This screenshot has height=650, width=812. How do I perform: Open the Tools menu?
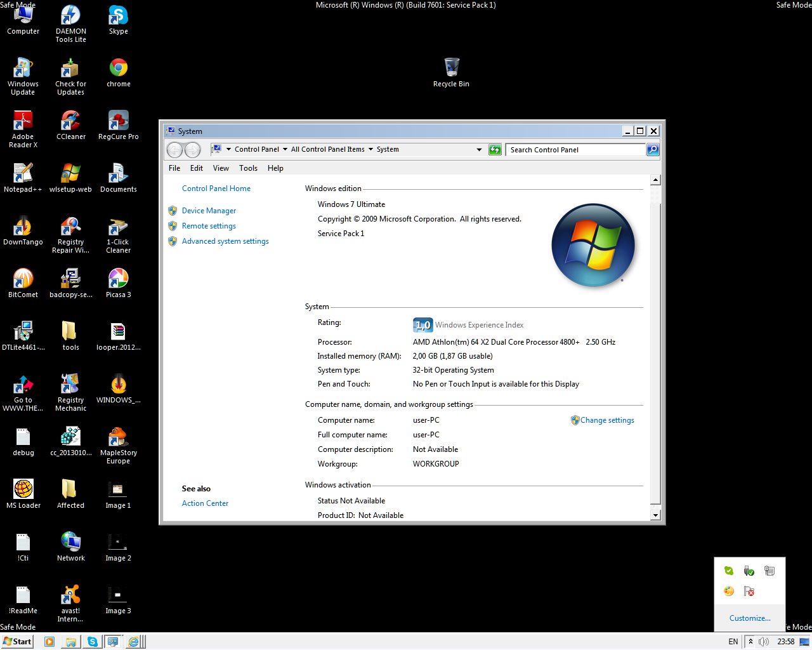[248, 168]
